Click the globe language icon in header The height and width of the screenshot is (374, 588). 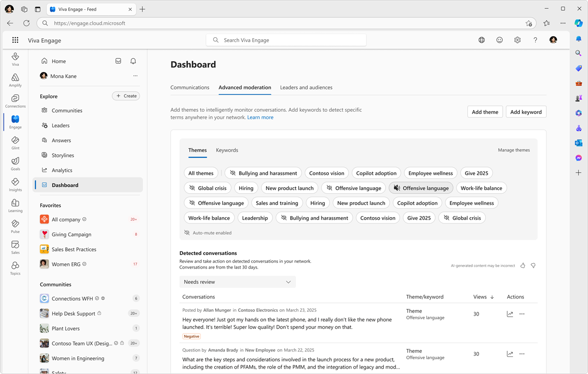(x=482, y=40)
